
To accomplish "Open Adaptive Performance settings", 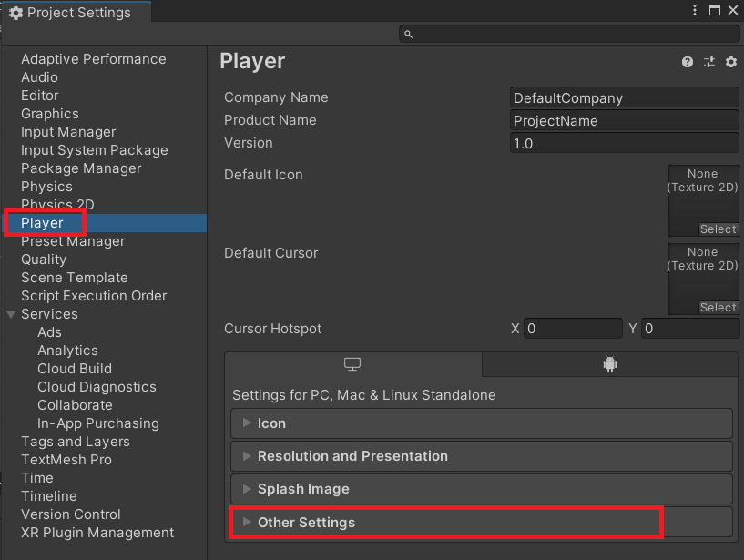I will 94,59.
